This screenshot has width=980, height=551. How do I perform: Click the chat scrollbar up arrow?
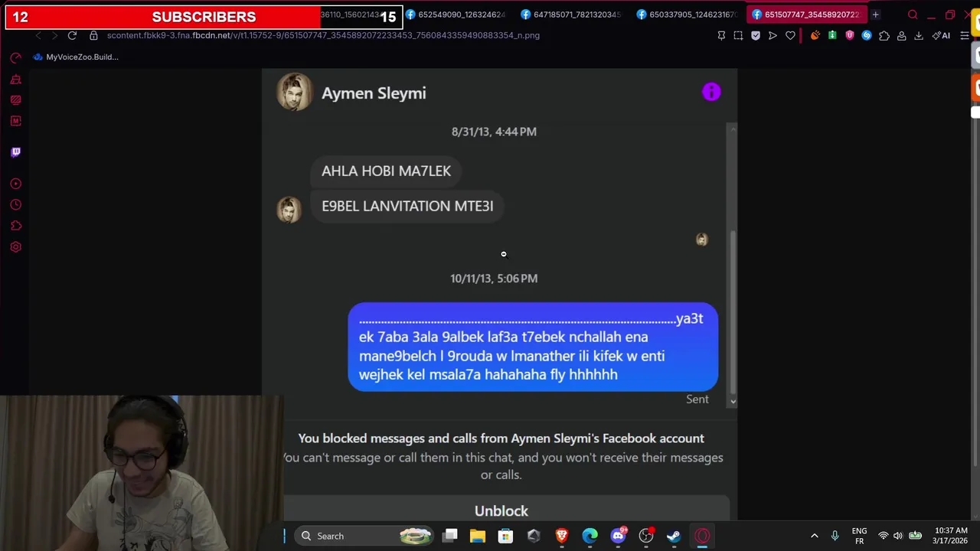tap(733, 129)
